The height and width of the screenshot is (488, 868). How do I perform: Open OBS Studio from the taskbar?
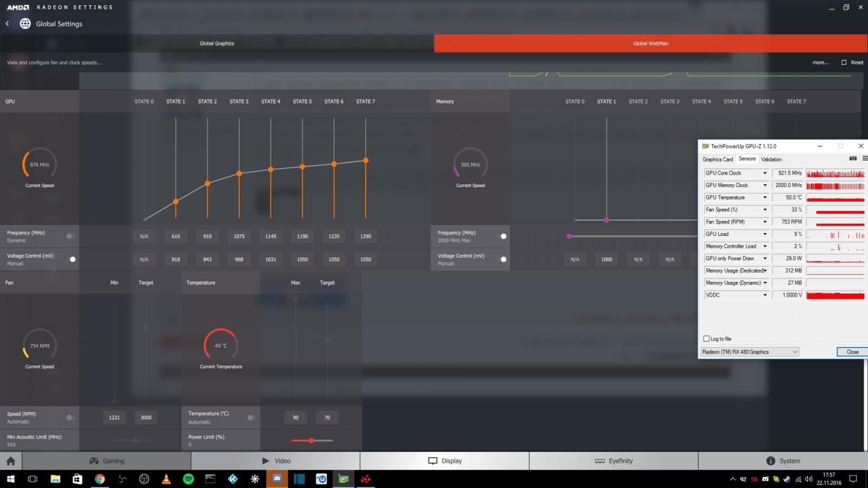pyautogui.click(x=144, y=479)
